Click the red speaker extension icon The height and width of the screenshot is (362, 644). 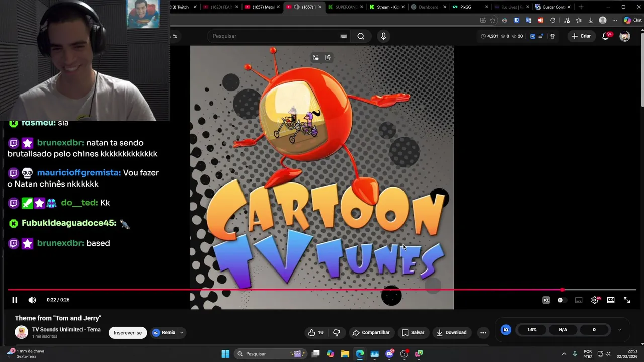coord(540,21)
